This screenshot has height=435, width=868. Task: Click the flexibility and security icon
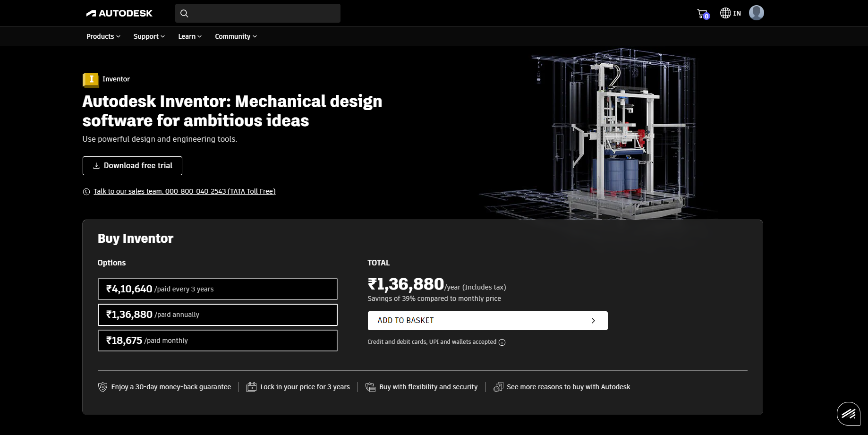[x=370, y=387]
